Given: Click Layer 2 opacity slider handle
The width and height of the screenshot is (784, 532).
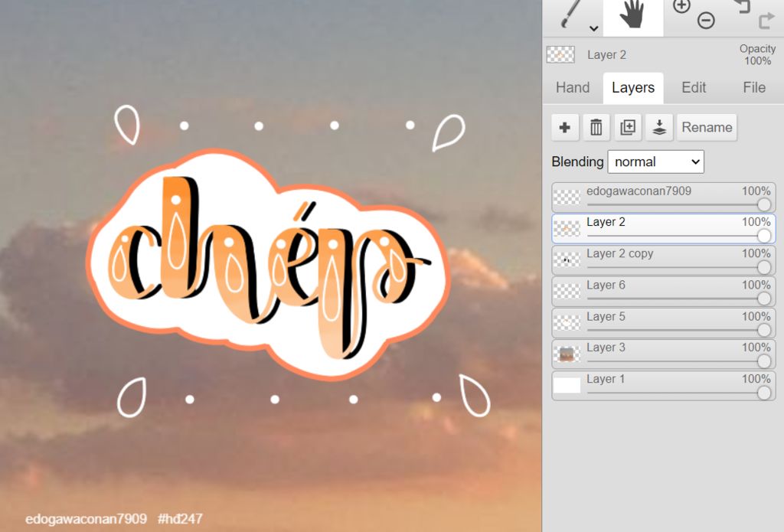Looking at the screenshot, I should tap(763, 236).
